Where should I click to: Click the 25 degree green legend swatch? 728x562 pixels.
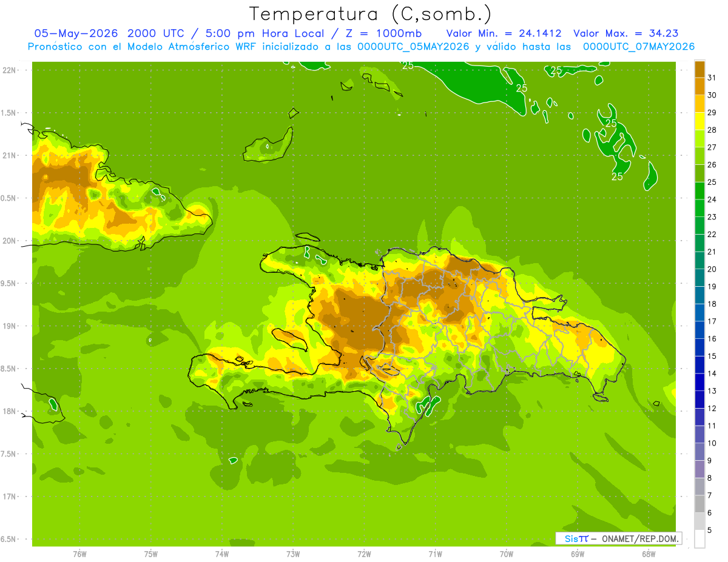tap(699, 173)
